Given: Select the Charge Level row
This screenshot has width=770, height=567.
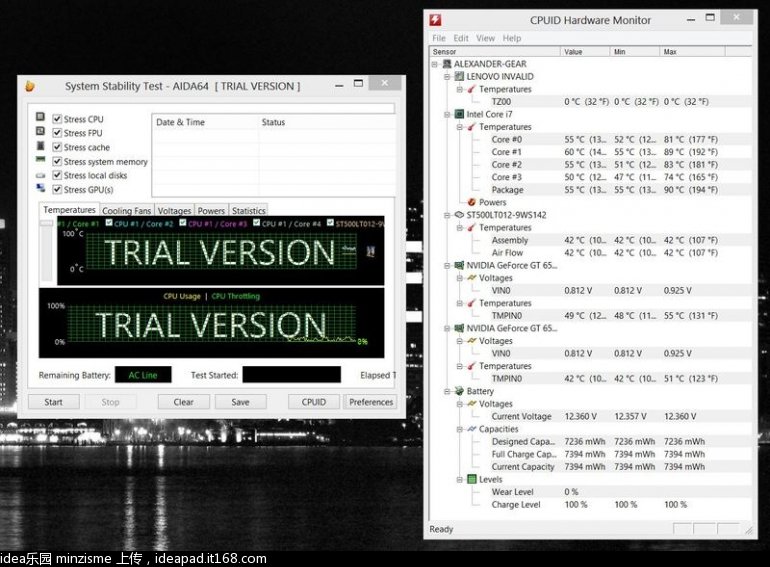Looking at the screenshot, I should point(589,504).
